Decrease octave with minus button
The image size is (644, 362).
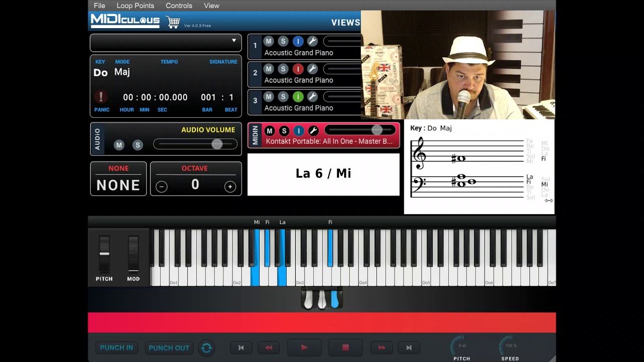pos(162,187)
